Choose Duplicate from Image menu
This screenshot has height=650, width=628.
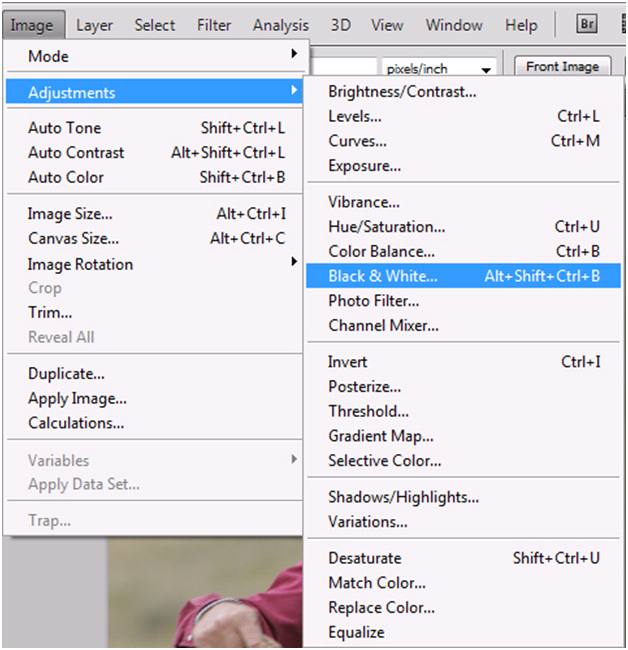pos(155,374)
